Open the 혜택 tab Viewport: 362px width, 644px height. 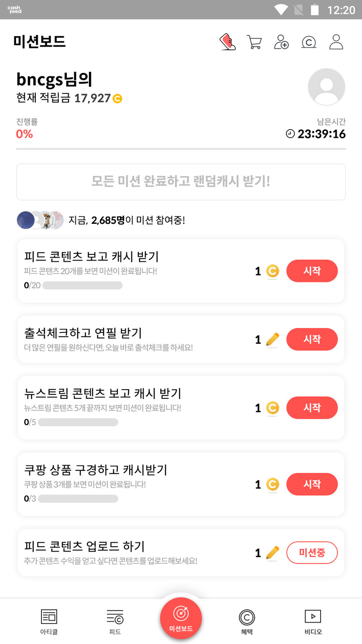coord(247,622)
